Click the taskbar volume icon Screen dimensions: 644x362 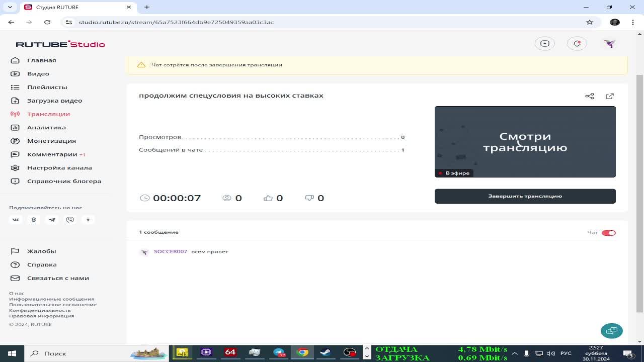[x=550, y=353]
